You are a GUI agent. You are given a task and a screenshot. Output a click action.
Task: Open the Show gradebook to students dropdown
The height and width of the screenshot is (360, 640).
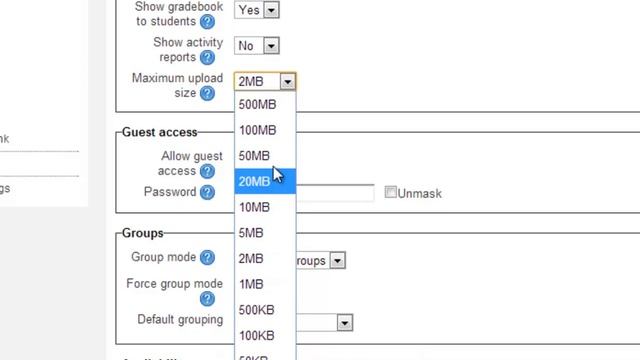tap(257, 10)
